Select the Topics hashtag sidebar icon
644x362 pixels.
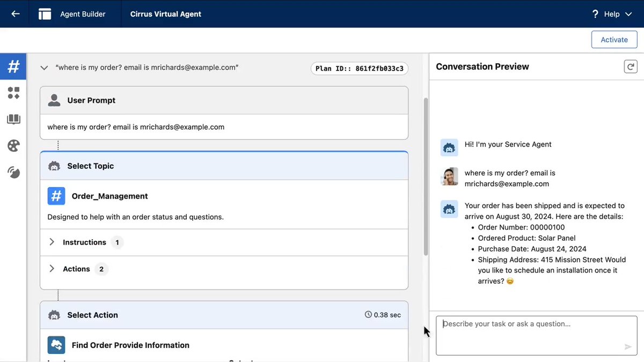(13, 67)
